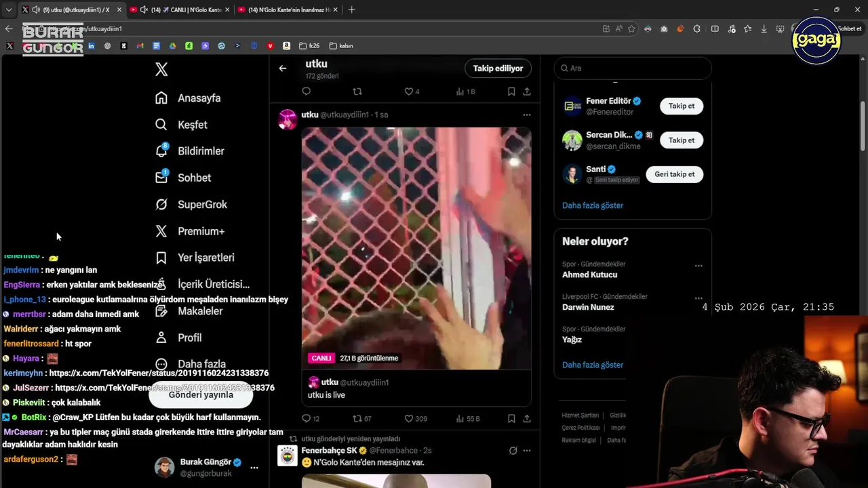Image resolution: width=868 pixels, height=488 pixels.
Task: Toggle split screen view icon
Action: (x=715, y=29)
